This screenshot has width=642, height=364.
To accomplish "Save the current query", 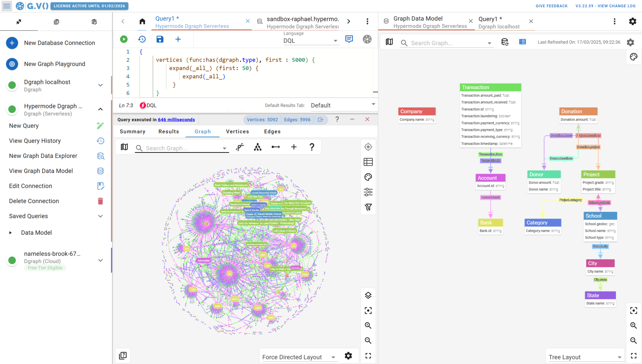I will pyautogui.click(x=160, y=39).
